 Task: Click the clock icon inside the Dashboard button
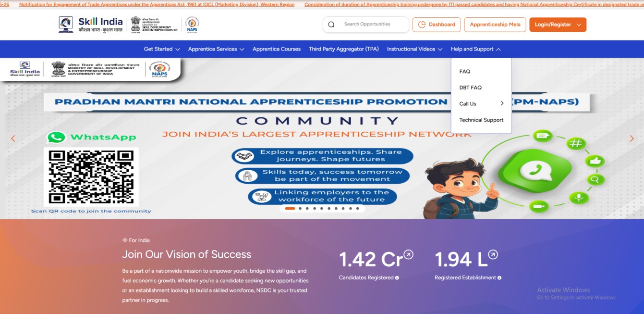click(422, 24)
